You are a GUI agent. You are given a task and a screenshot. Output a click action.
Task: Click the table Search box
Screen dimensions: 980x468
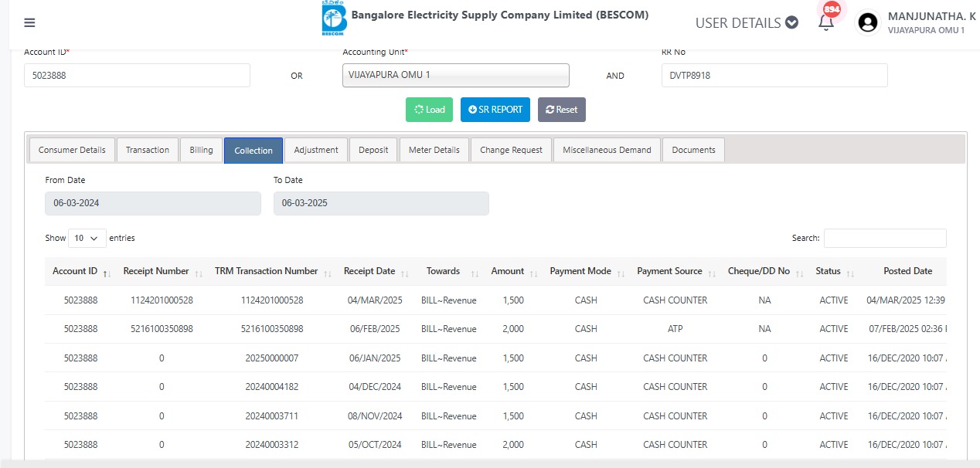pyautogui.click(x=885, y=238)
